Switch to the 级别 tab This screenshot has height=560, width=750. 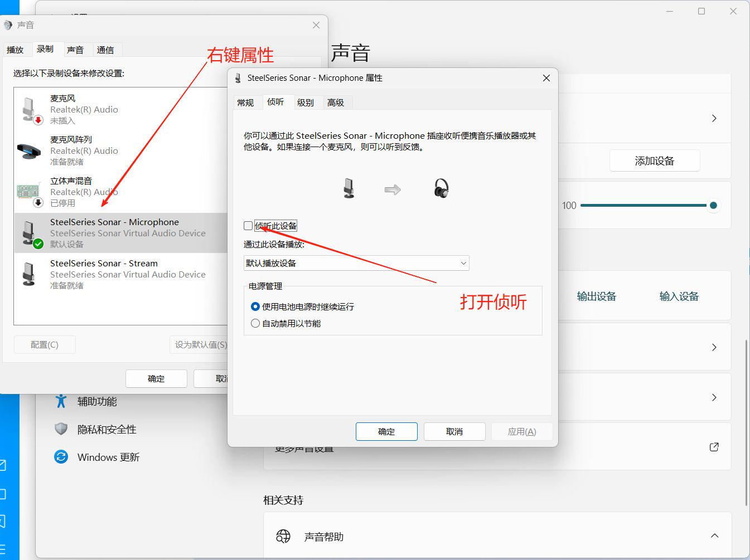coord(305,103)
